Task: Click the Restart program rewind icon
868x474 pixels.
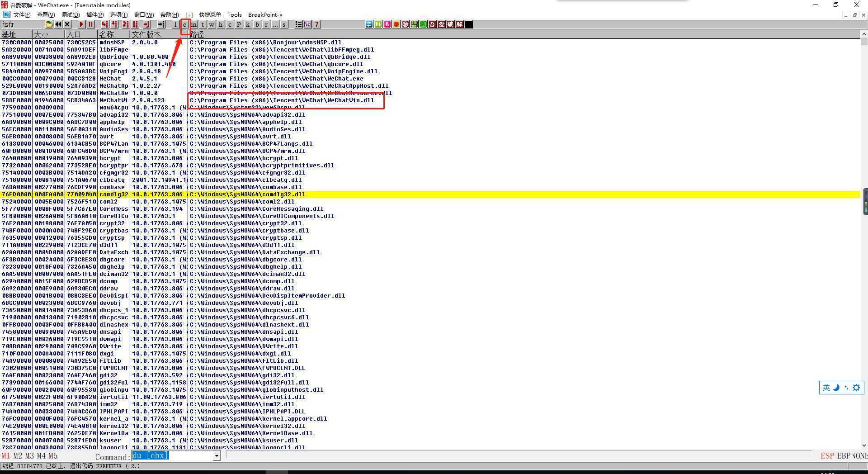Action: tap(58, 24)
